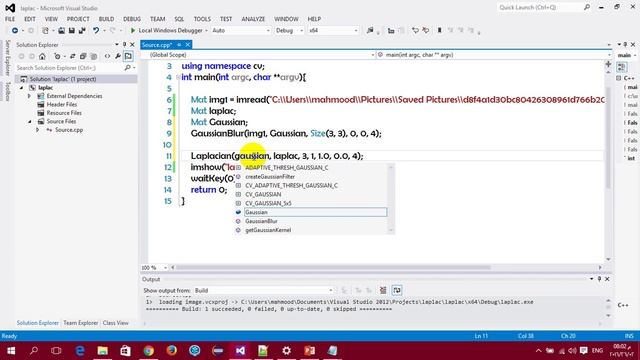Viewport: 640px width, 360px height.
Task: Select Header Files in Solution Explorer
Action: [x=61, y=104]
